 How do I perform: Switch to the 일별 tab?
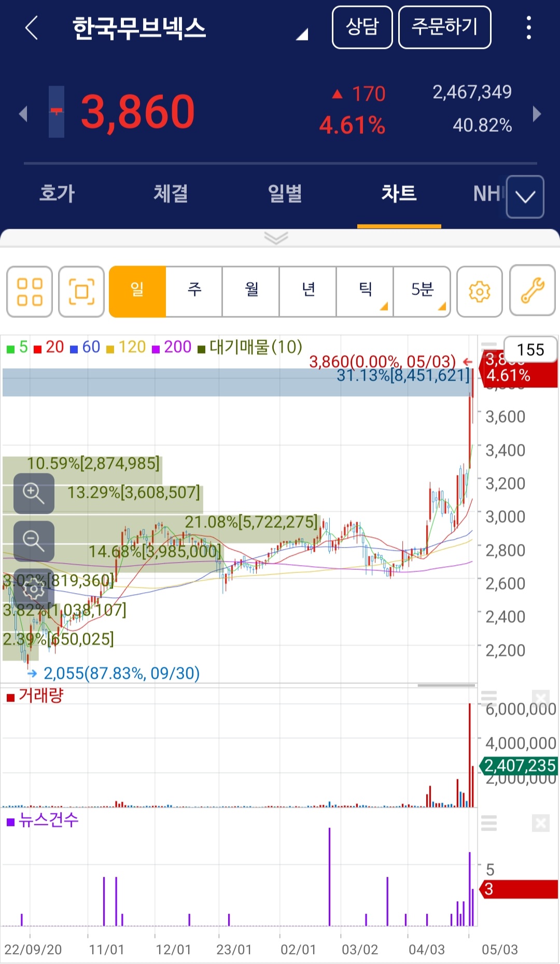[x=285, y=193]
